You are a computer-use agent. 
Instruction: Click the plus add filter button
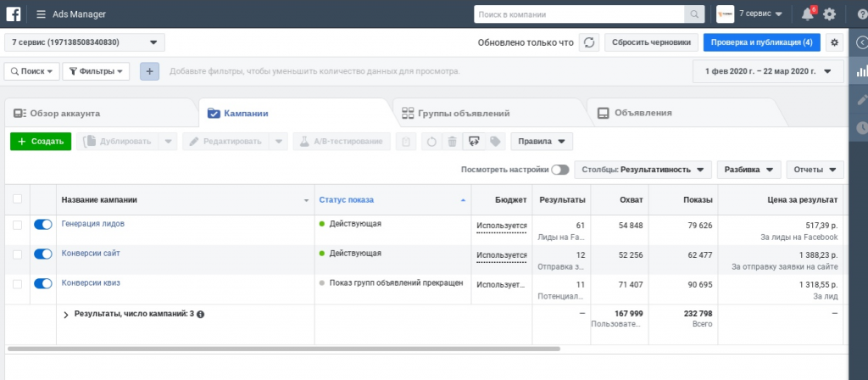149,71
